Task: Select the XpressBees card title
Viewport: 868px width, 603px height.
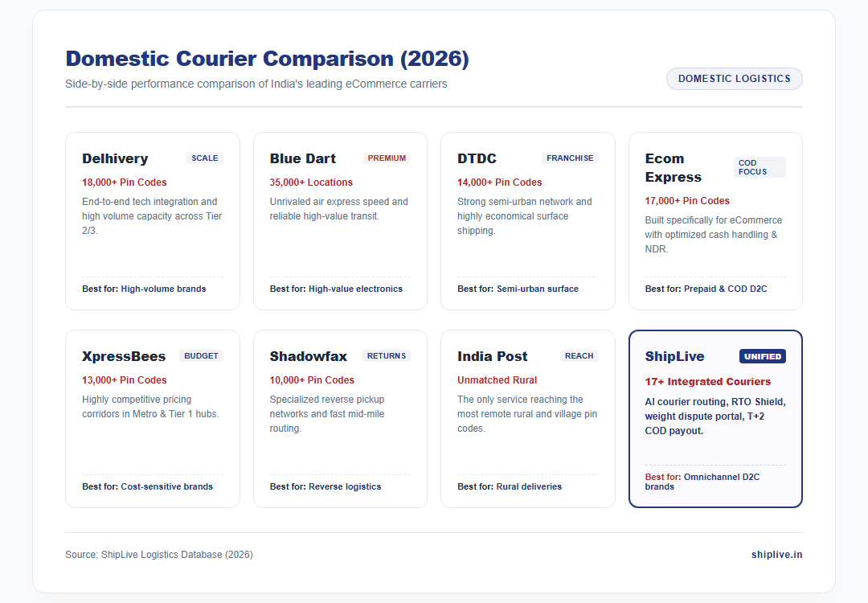Action: (x=124, y=356)
